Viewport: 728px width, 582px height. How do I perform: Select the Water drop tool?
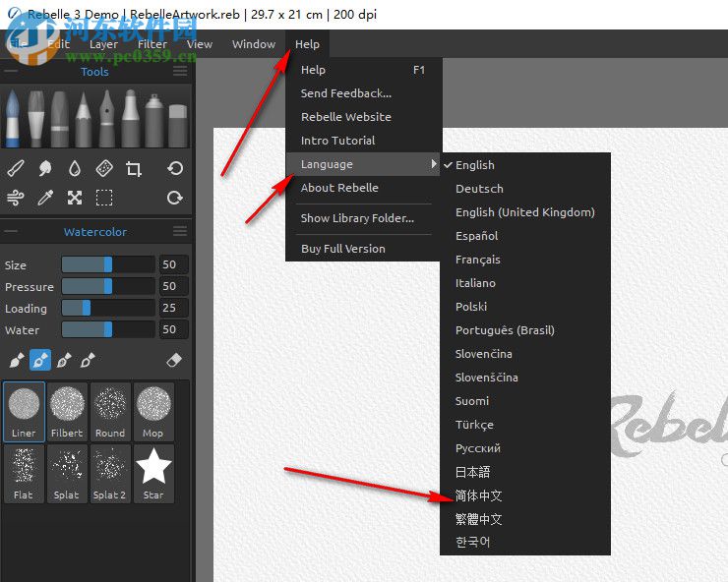[x=75, y=168]
